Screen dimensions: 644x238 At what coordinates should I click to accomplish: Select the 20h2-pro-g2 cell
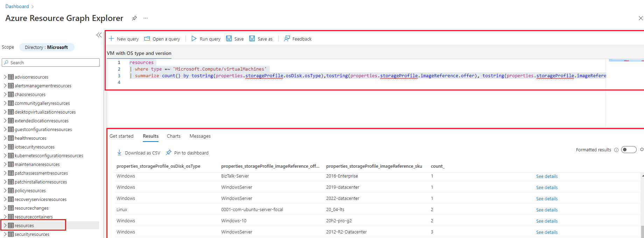point(339,221)
